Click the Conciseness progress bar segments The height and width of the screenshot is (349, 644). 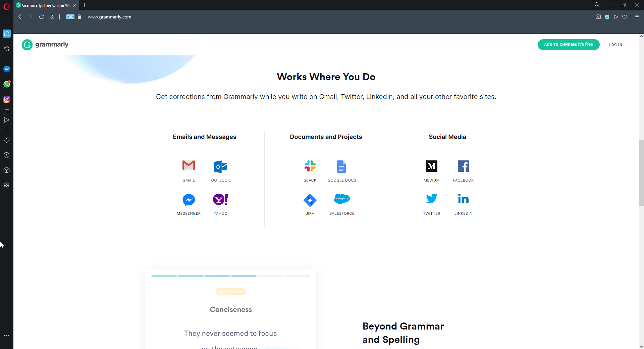pos(230,276)
